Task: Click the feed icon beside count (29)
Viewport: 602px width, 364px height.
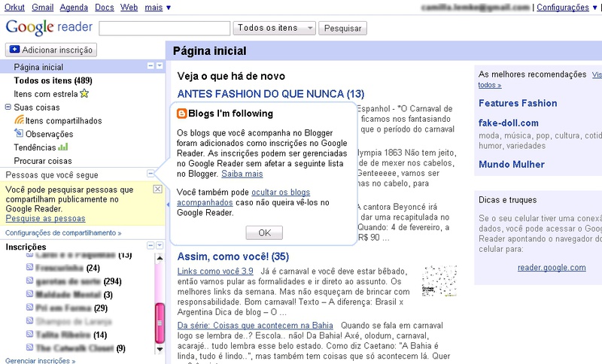Action: pyautogui.click(x=29, y=308)
